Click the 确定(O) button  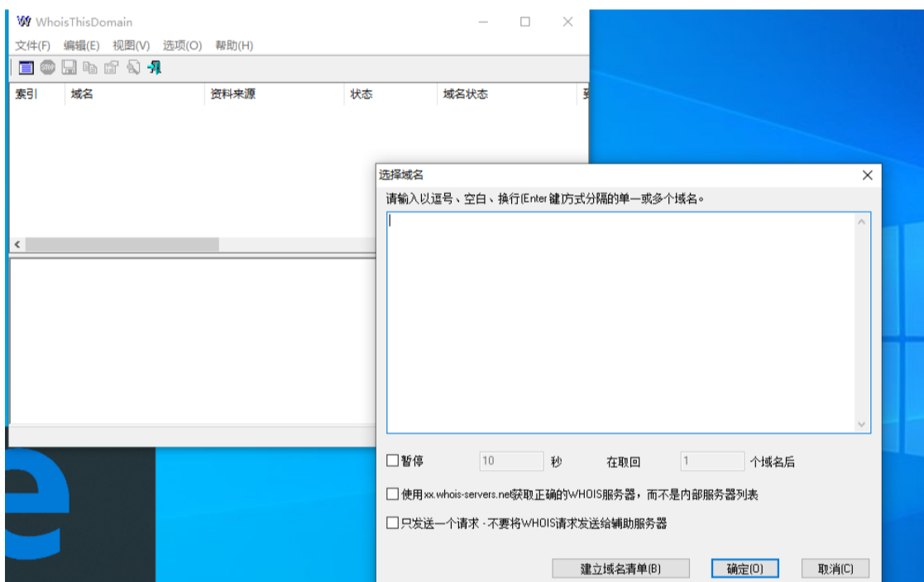744,569
